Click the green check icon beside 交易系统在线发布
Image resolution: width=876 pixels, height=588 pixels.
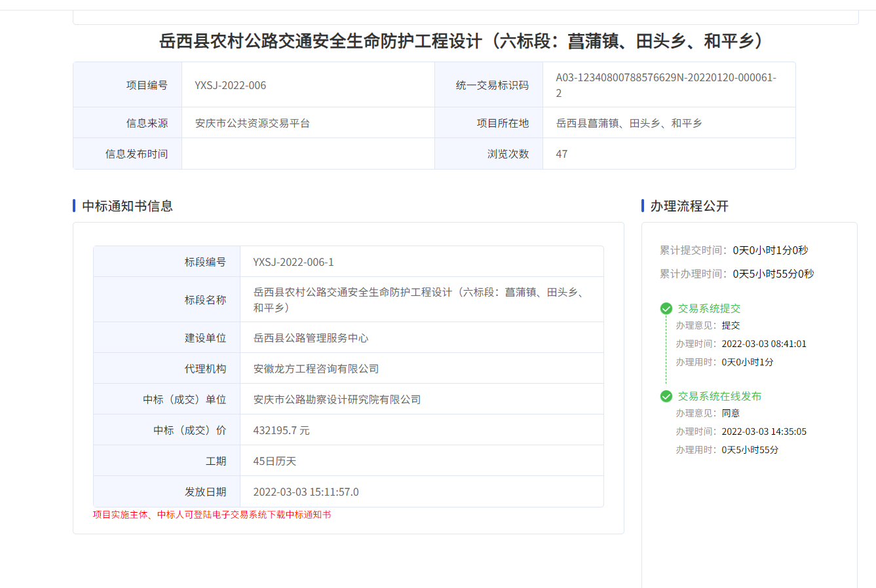click(666, 396)
